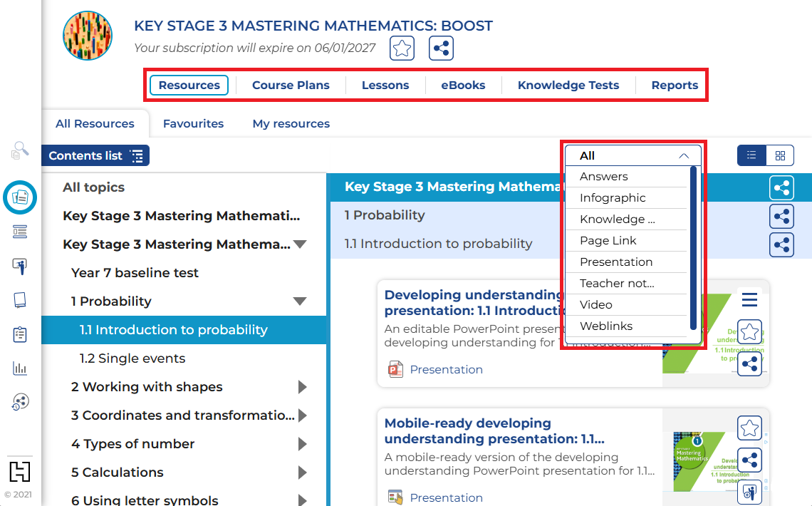Toggle the Contents list panel
This screenshot has height=506, width=812.
pyautogui.click(x=95, y=156)
